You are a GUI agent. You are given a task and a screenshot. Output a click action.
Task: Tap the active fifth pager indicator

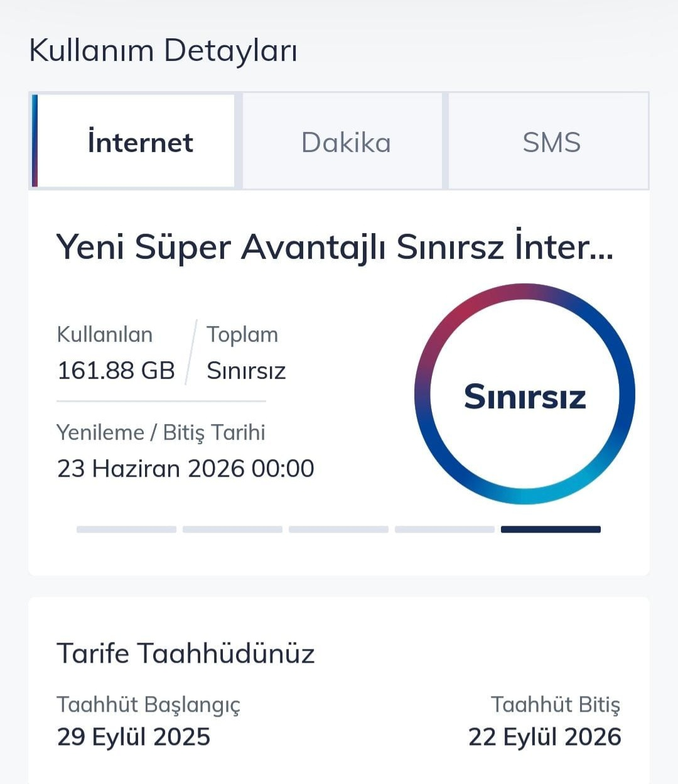pos(551,530)
